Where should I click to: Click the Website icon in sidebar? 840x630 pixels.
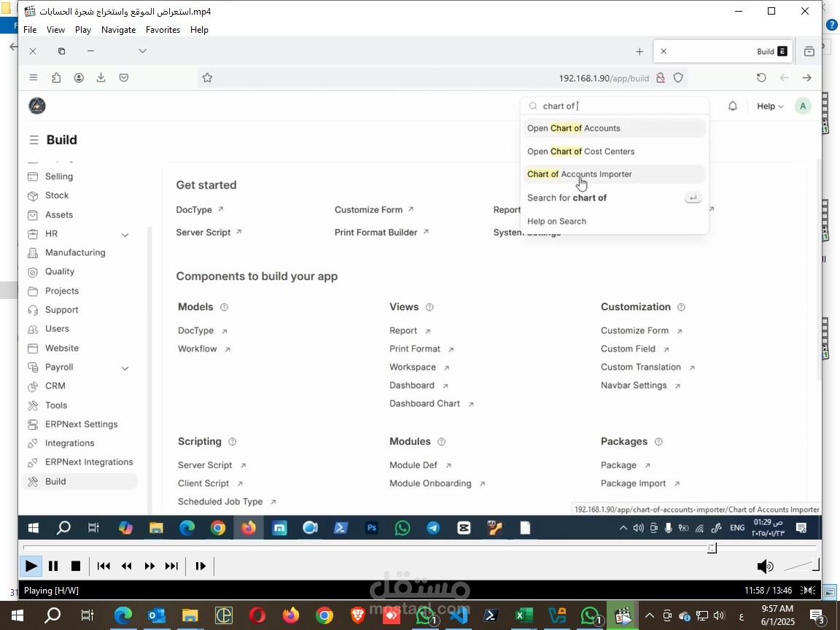33,349
